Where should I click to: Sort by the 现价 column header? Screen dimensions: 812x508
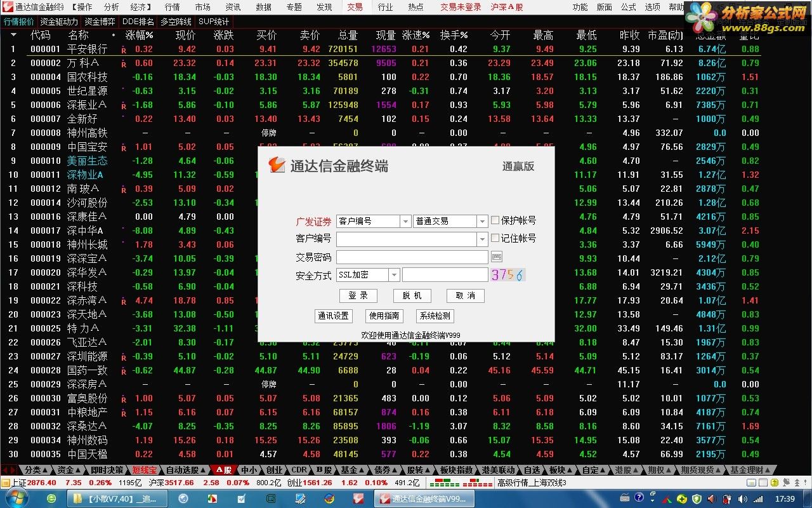185,36
